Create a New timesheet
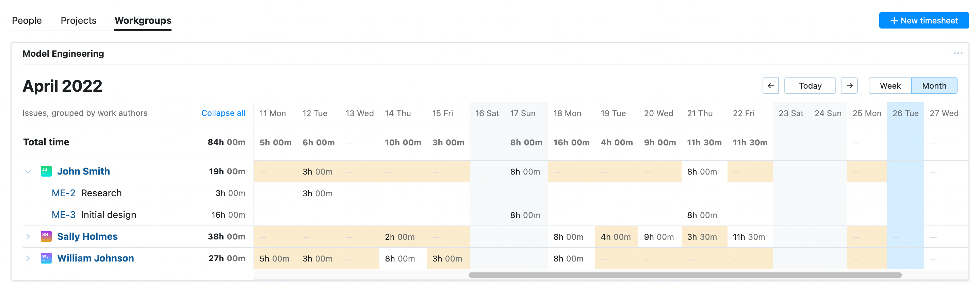This screenshot has width=980, height=288. pos(923,20)
